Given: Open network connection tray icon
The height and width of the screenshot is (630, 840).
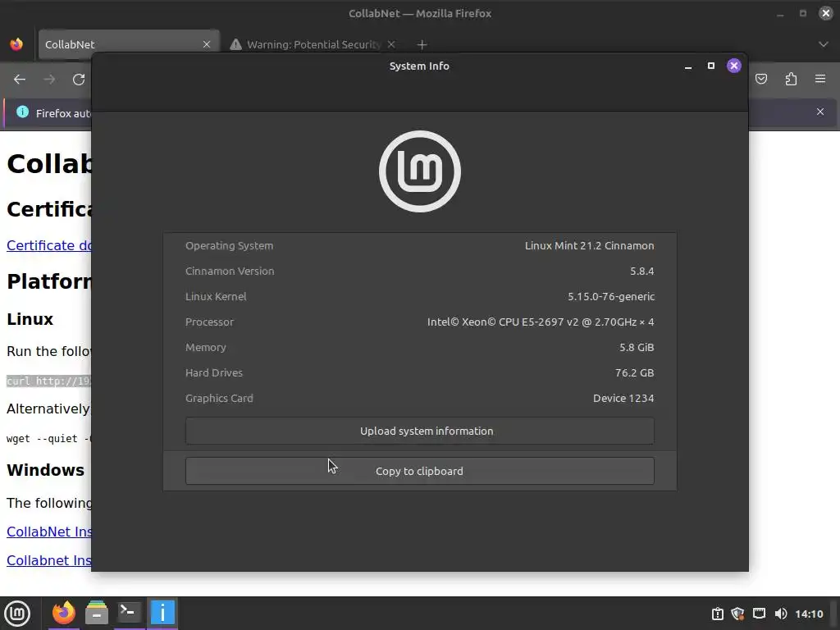Looking at the screenshot, I should [759, 614].
